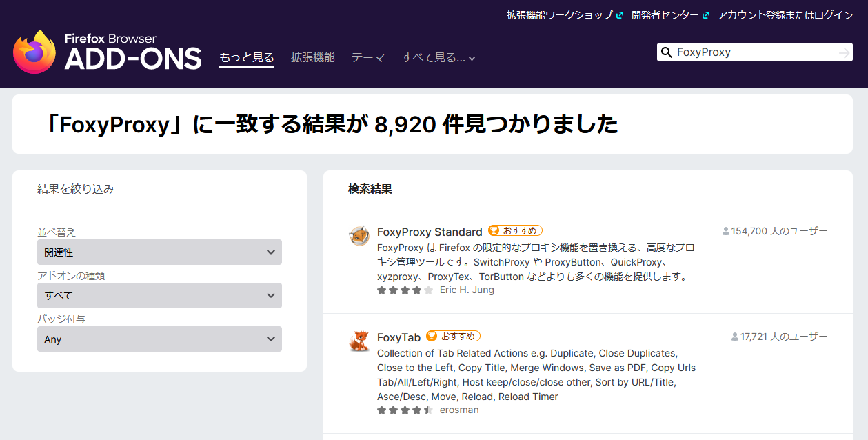The image size is (868, 440).
Task: Open the FoxyProxy Standard result title
Action: (x=430, y=232)
